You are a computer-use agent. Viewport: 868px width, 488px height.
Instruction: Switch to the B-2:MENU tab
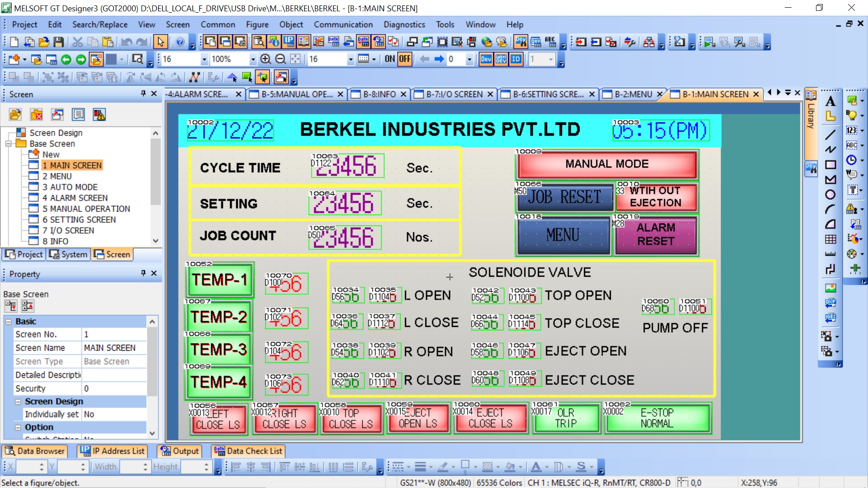tap(633, 94)
